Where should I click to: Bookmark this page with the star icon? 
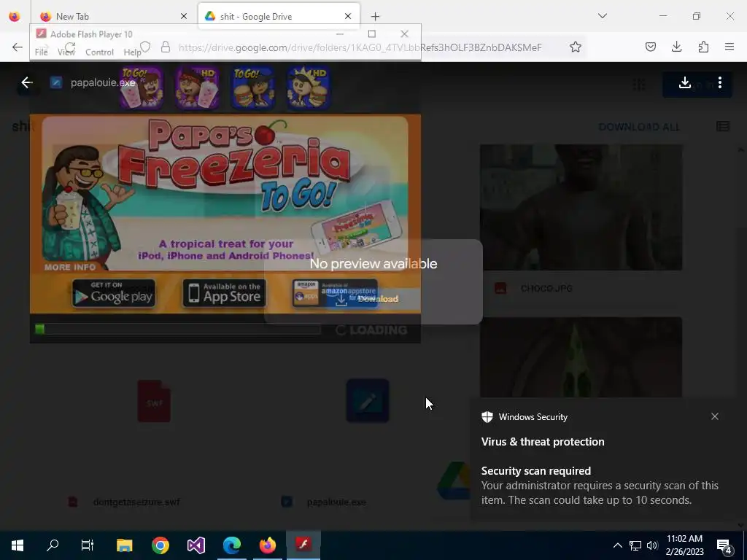coord(576,47)
